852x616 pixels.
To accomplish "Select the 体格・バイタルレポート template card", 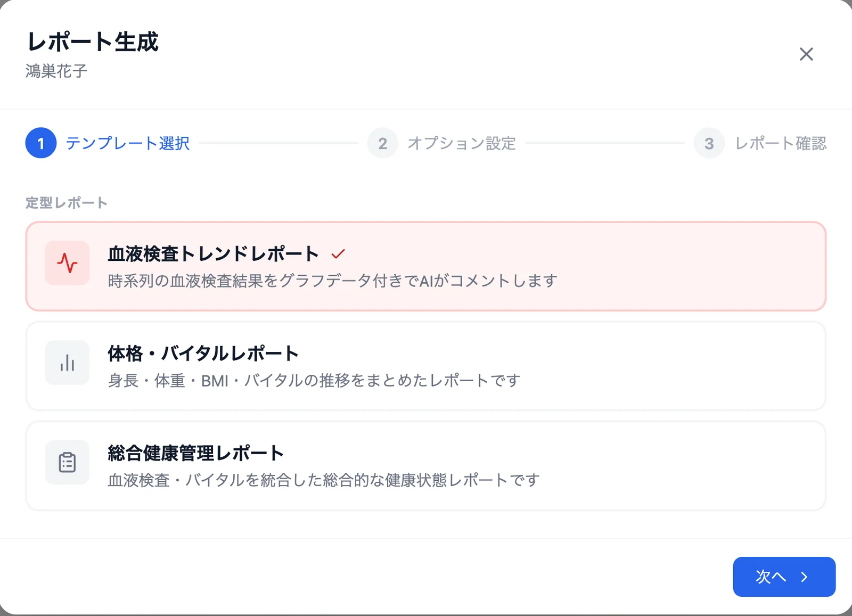I will (x=426, y=366).
